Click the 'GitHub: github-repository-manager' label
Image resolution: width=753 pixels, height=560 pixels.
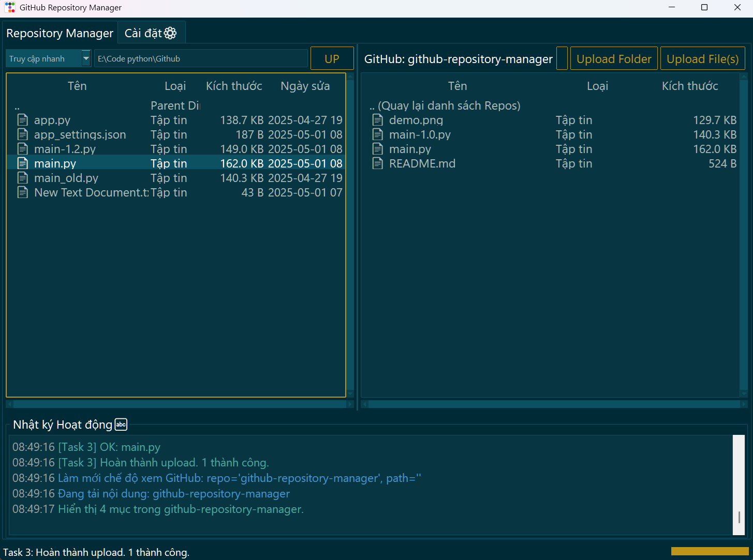point(459,59)
